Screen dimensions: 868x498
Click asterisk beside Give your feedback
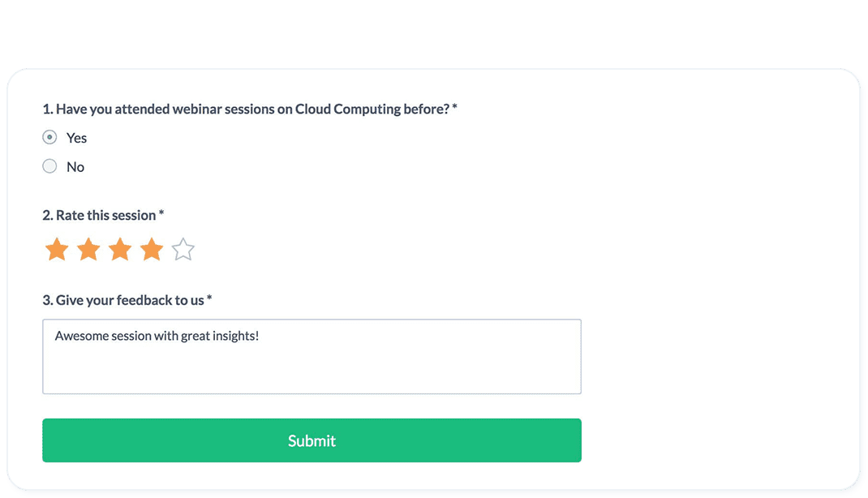click(x=209, y=298)
